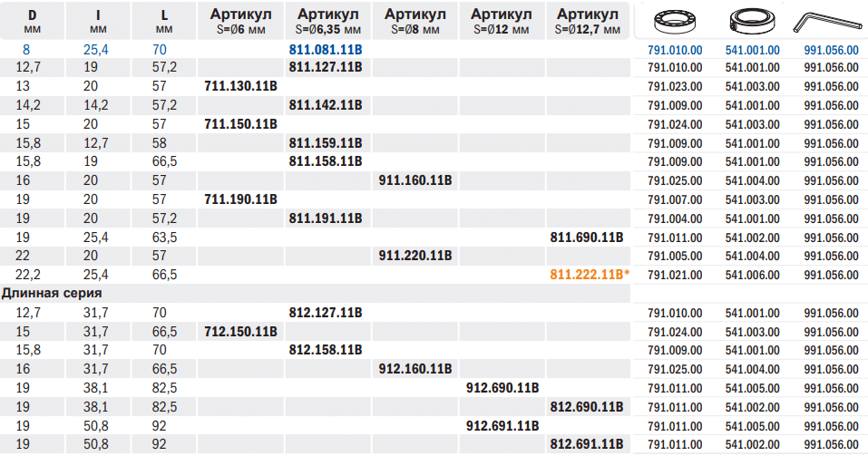Select the "Артикул S=Ø8 мм" column header
Viewport: 868px width, 456px height.
coord(414,21)
